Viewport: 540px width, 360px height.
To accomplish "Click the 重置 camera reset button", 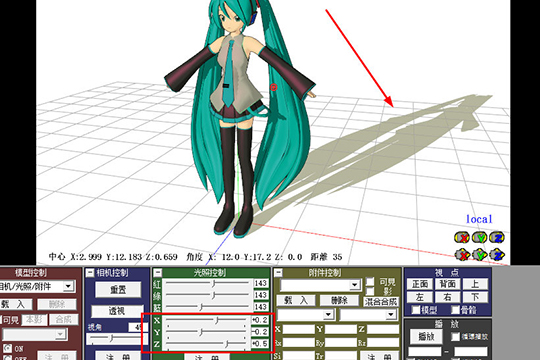I will tap(118, 290).
